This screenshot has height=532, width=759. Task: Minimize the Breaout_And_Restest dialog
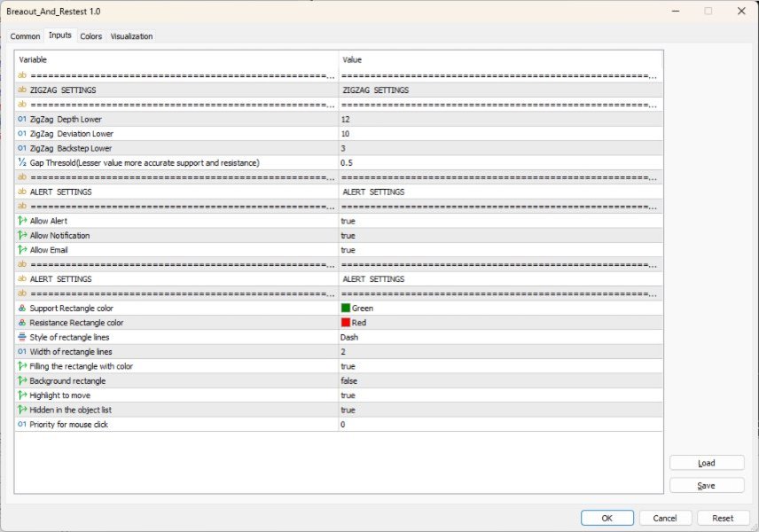pos(676,12)
